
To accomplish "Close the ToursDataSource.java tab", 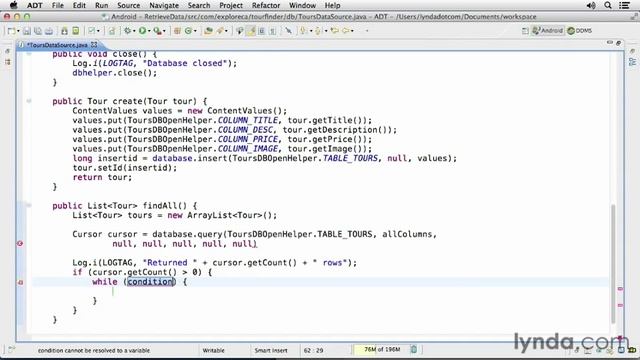I will [94, 44].
